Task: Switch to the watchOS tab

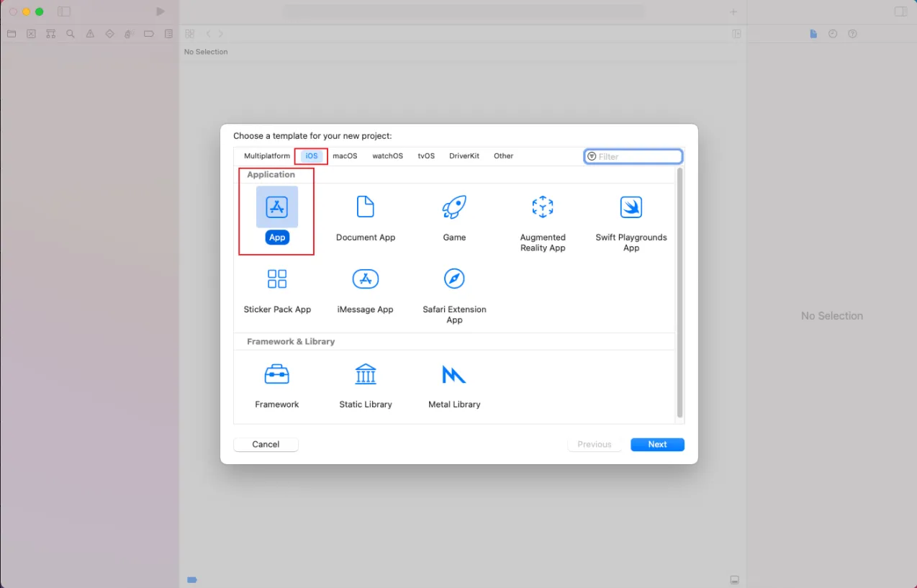Action: pyautogui.click(x=387, y=155)
